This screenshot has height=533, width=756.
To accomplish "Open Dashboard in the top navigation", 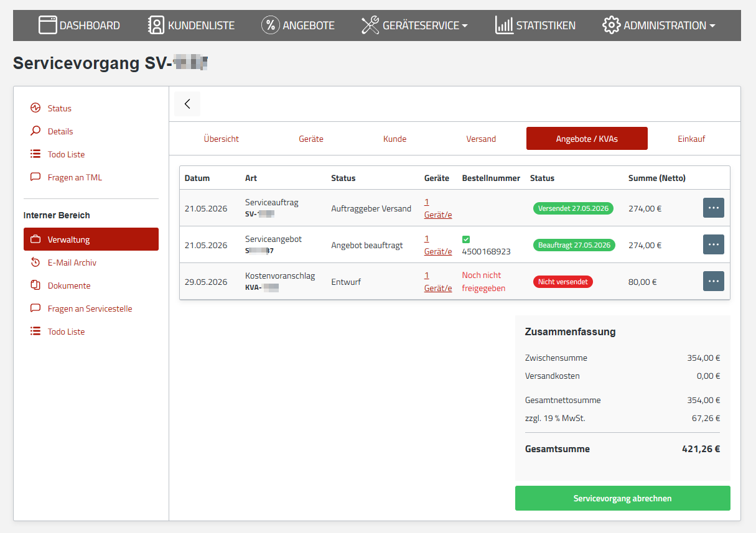I will point(79,25).
